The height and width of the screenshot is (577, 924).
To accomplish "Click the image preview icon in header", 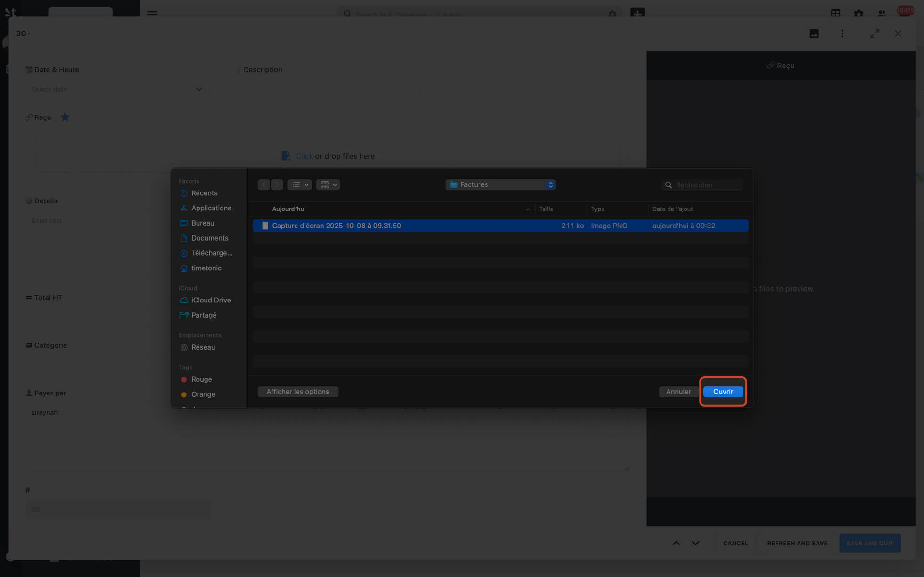I will [x=814, y=33].
